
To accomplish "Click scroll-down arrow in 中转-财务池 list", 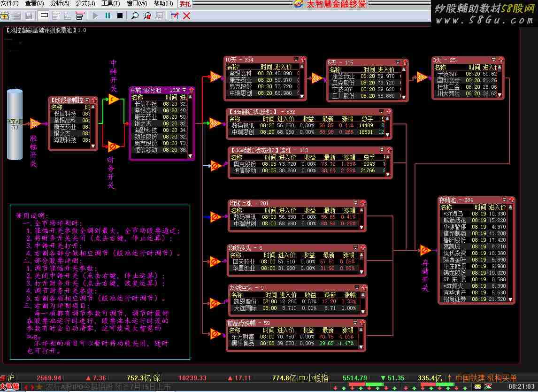I will coord(190,156).
